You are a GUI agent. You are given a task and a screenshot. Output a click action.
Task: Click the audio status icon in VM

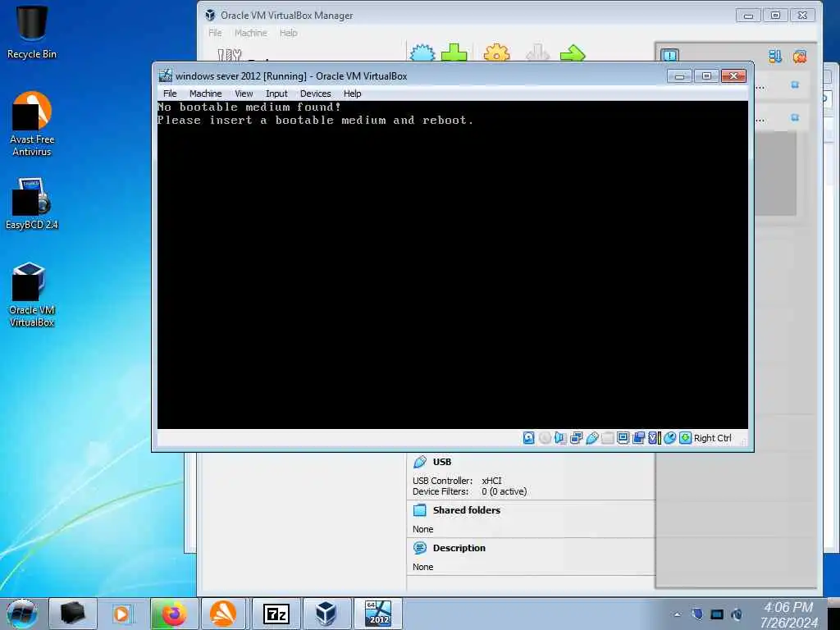tap(560, 438)
